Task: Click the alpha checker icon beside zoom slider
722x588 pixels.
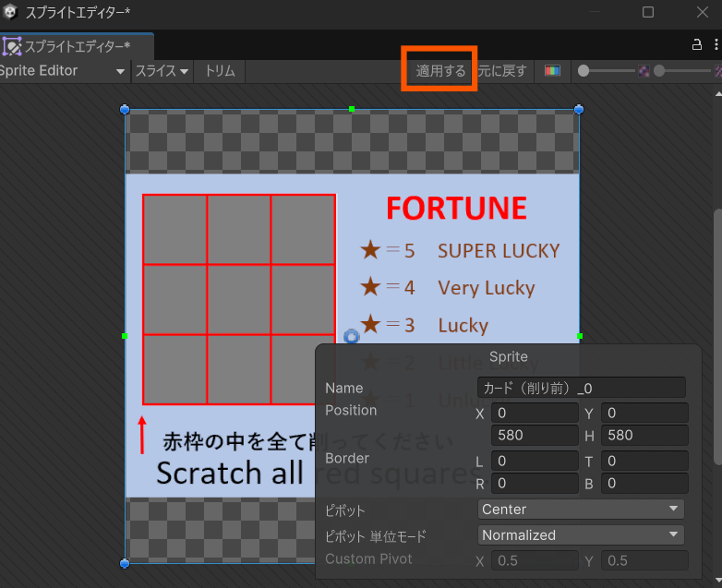Action: [644, 71]
